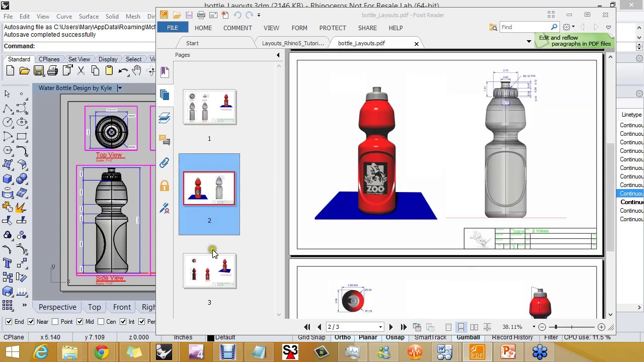Open the Find settings gear dropdown
This screenshot has height=362, width=644.
tap(569, 27)
